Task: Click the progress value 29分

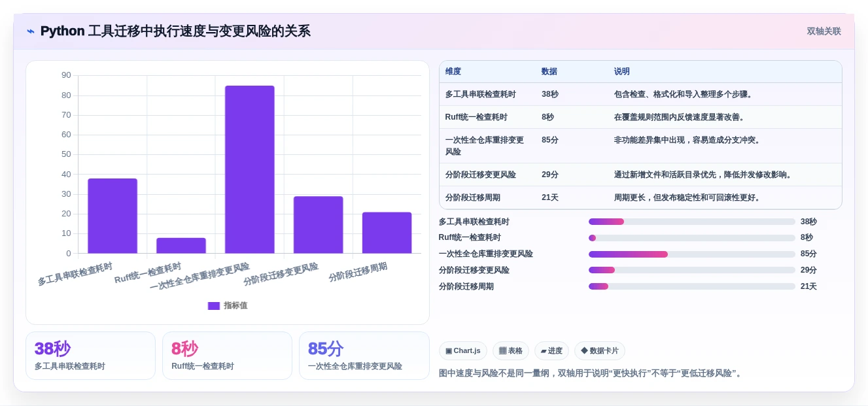Action: [808, 270]
